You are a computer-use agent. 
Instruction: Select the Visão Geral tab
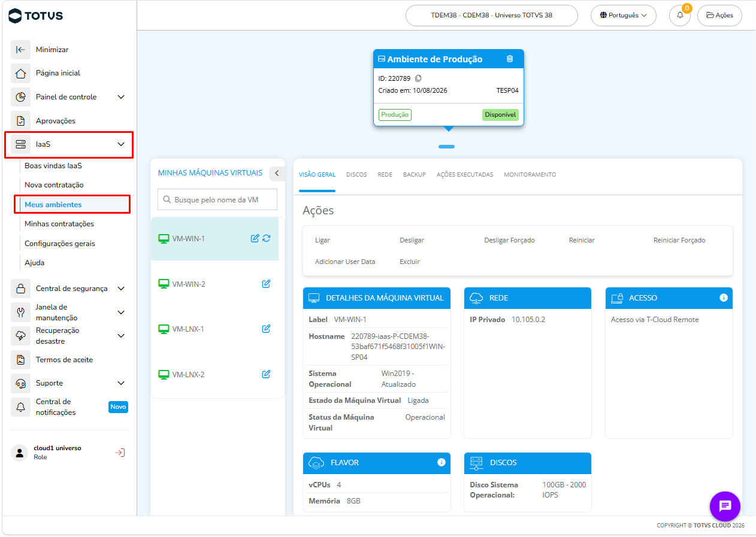[317, 175]
